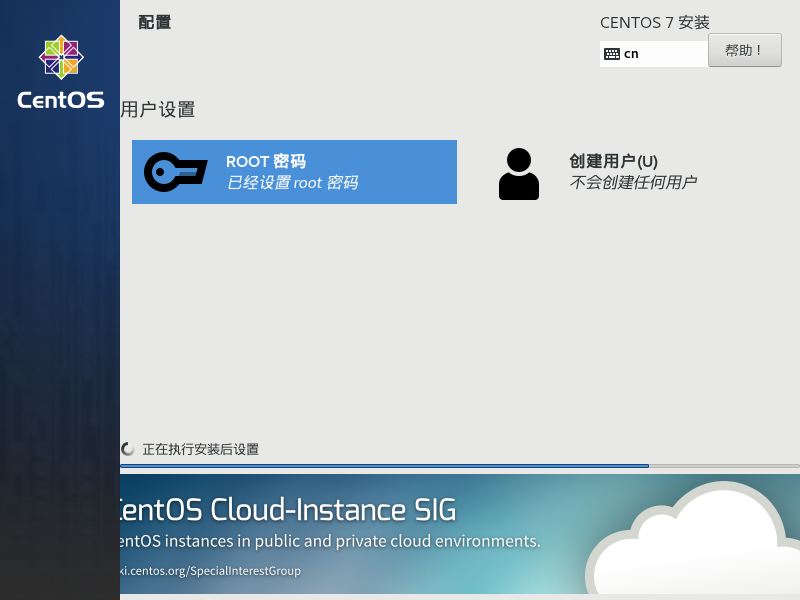Click the 配置 page title
800x600 pixels.
[x=155, y=22]
